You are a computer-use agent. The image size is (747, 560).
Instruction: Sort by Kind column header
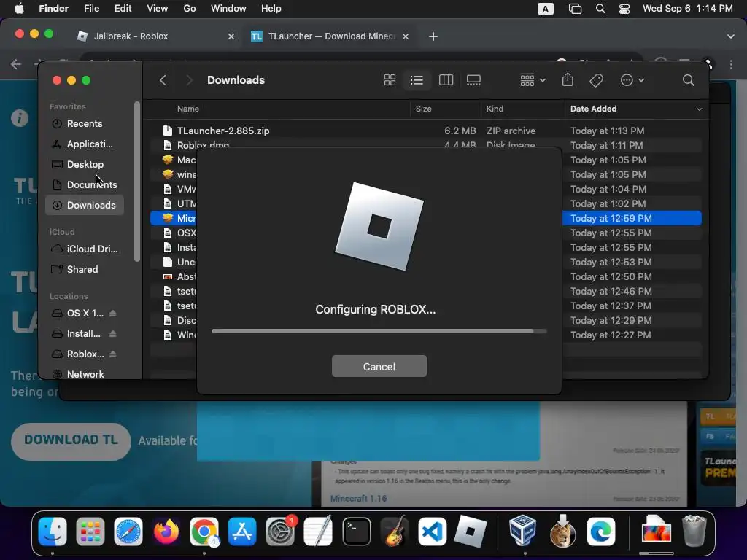(495, 109)
